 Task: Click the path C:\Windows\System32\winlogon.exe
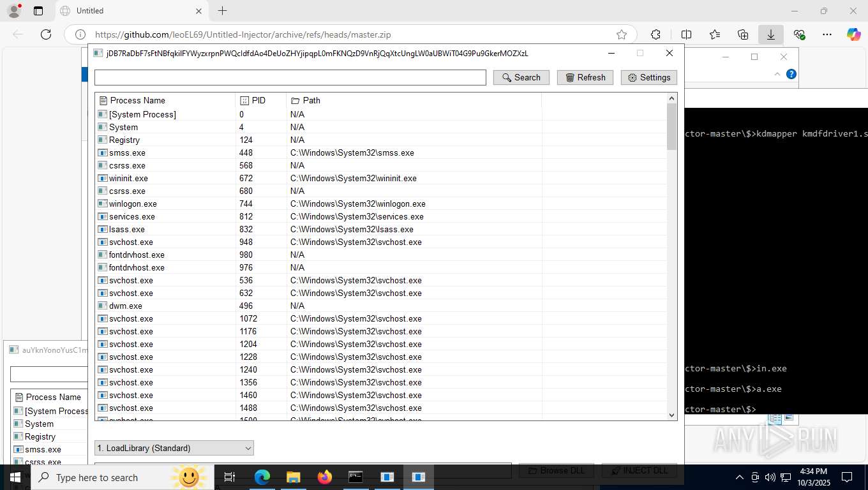[358, 204]
